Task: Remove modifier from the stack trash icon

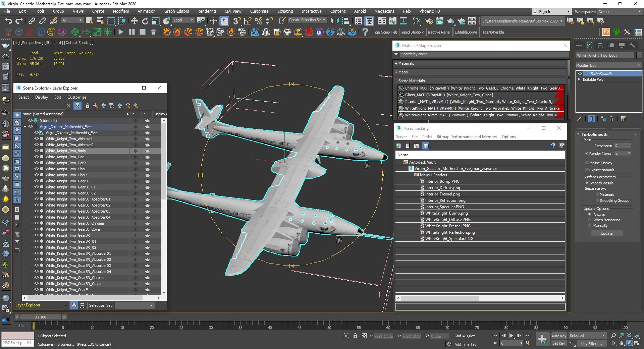Action: [x=611, y=119]
